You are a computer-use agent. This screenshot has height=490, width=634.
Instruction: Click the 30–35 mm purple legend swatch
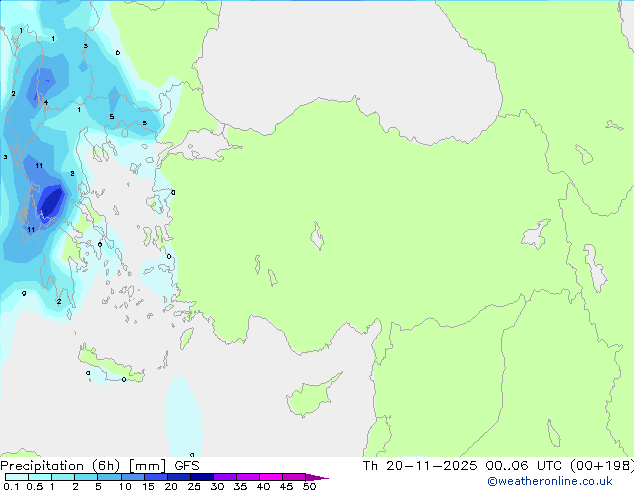(224, 477)
